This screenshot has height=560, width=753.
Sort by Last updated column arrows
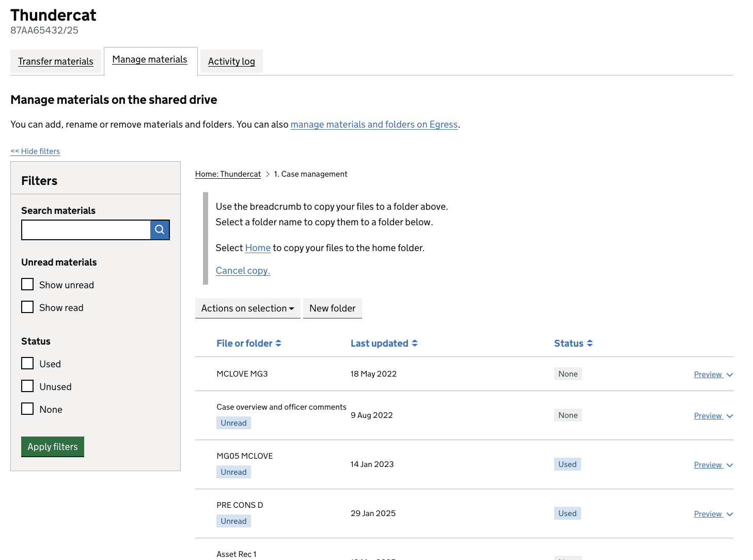[415, 344]
